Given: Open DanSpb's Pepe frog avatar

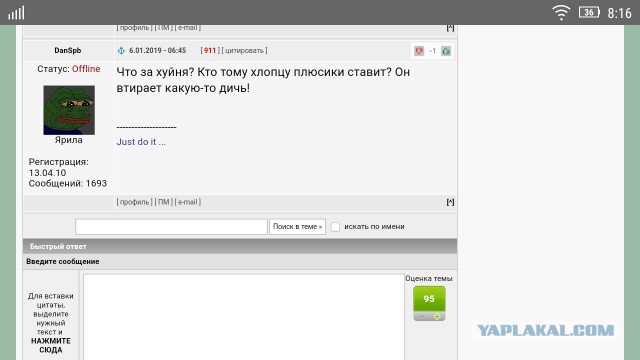Looking at the screenshot, I should pyautogui.click(x=69, y=110).
